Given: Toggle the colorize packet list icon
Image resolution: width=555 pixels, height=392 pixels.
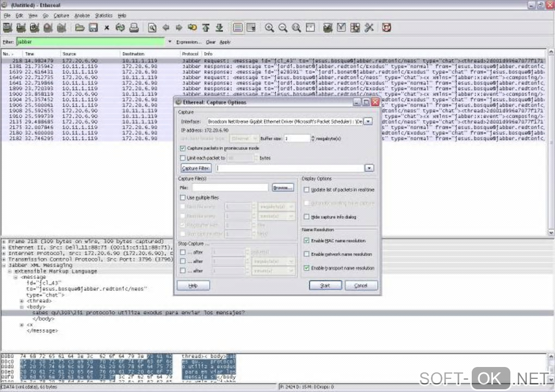Looking at the screenshot, I should [x=238, y=28].
